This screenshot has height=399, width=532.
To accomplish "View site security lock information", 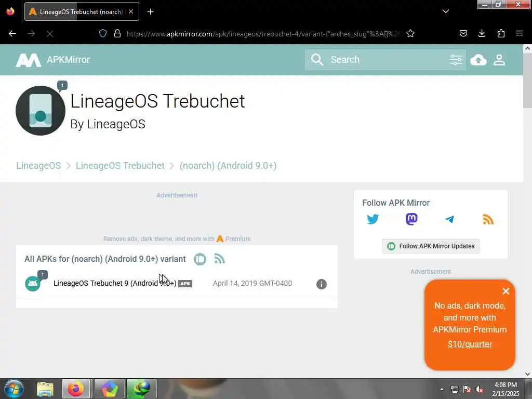I will [x=117, y=34].
